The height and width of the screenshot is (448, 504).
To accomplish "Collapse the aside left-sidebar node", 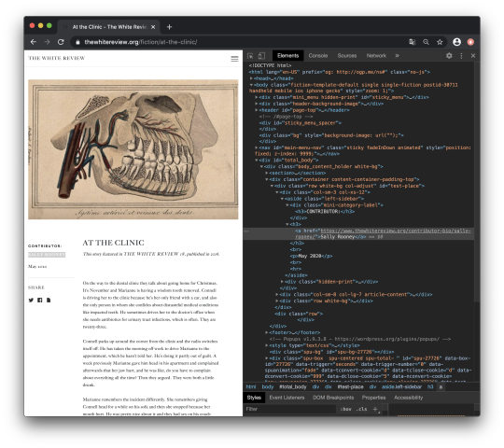I will tap(282, 199).
